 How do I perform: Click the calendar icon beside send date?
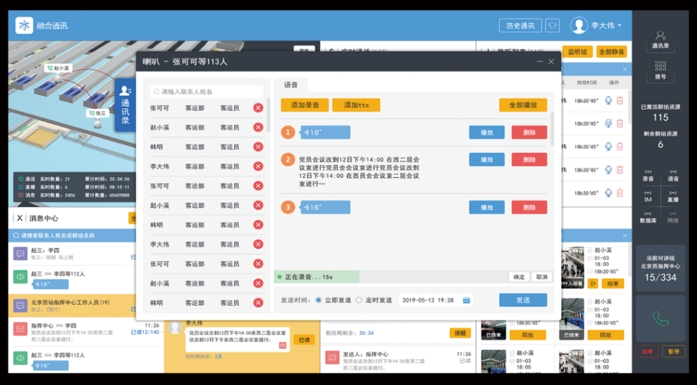click(x=466, y=300)
